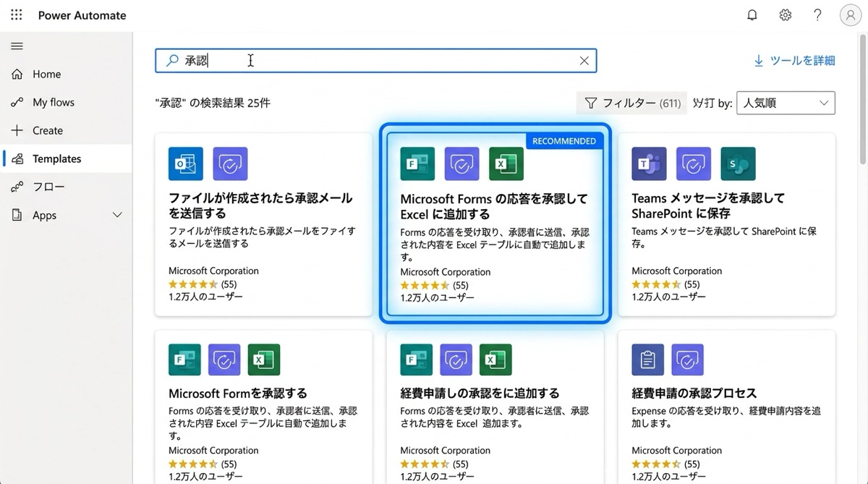Viewport: 868px width, 484px height.
Task: Click the Outlook icon on first template
Action: (186, 164)
